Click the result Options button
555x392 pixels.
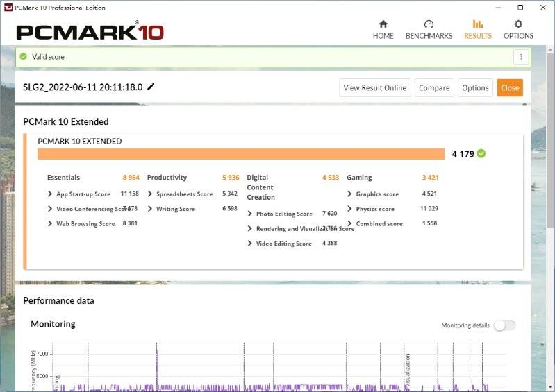coord(475,87)
